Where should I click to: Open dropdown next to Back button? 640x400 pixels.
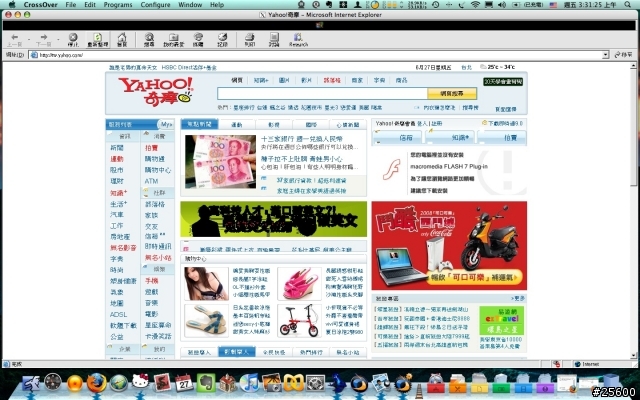click(x=29, y=40)
